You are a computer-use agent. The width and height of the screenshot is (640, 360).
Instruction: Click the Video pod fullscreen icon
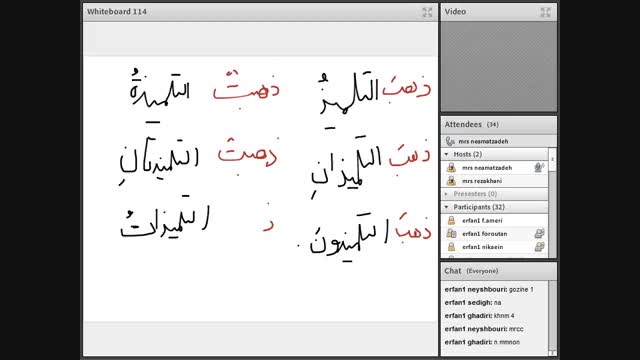point(545,12)
